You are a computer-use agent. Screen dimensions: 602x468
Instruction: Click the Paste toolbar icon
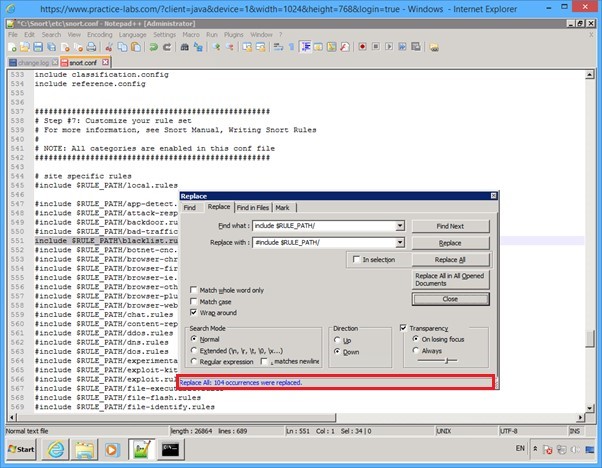tap(136, 47)
